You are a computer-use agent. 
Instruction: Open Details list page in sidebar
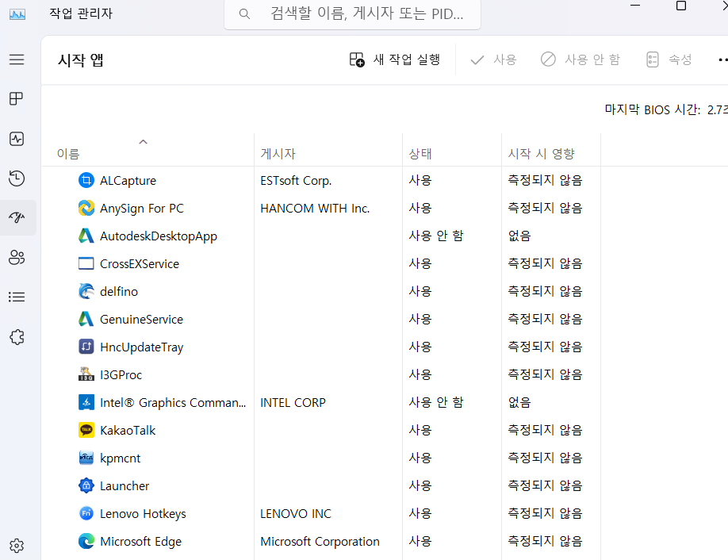[17, 297]
